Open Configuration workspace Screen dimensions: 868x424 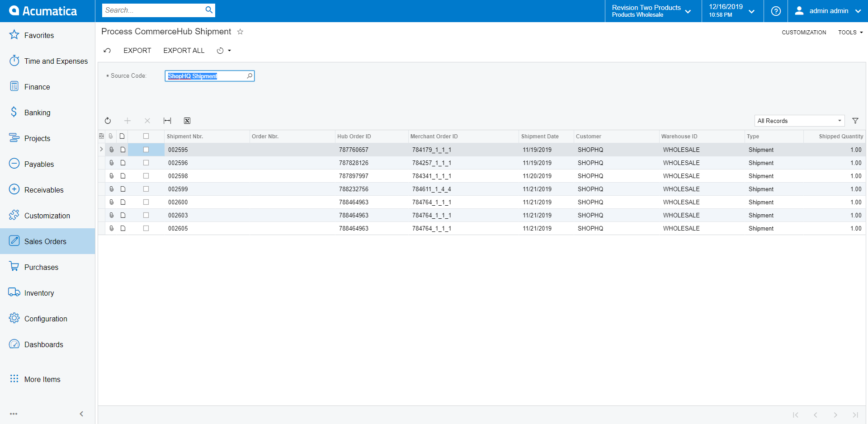coord(47,319)
